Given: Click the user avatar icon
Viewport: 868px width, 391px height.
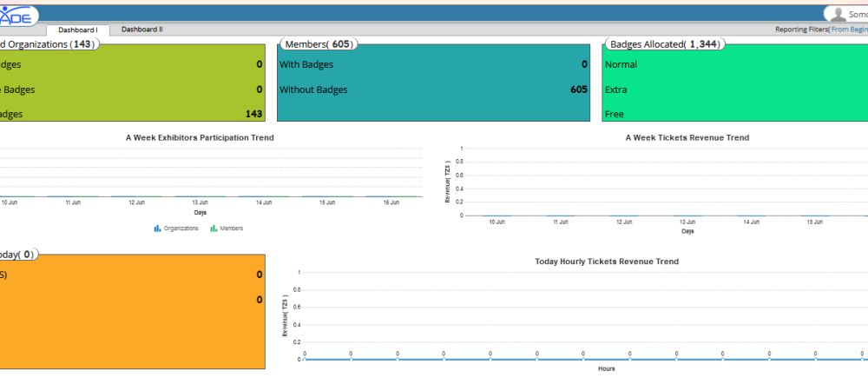Looking at the screenshot, I should click(x=838, y=14).
